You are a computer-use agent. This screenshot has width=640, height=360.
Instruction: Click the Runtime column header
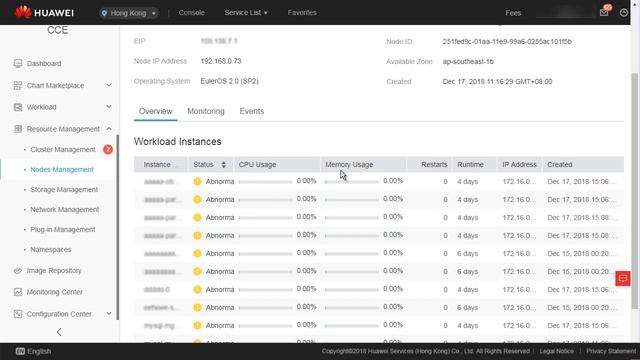[470, 164]
